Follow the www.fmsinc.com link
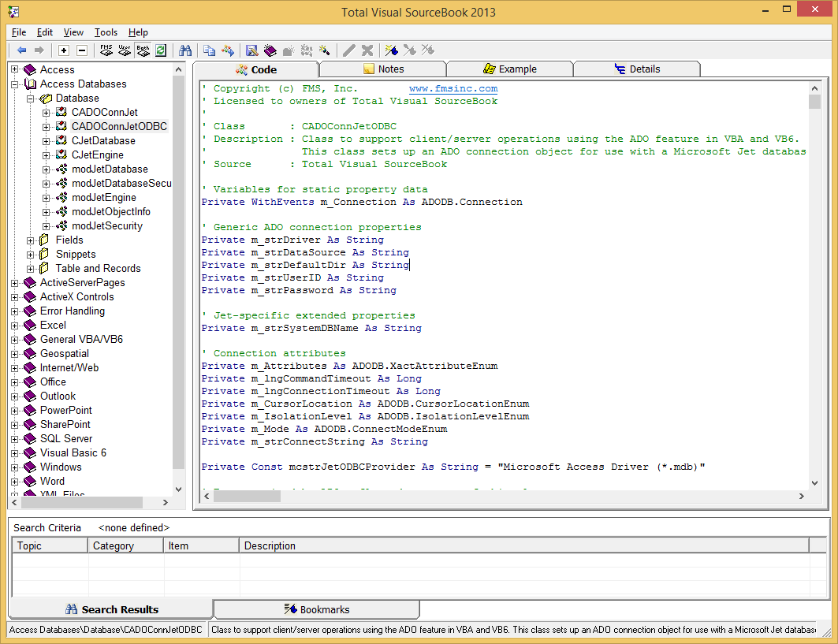Viewport: 838px width, 644px height. (x=453, y=89)
